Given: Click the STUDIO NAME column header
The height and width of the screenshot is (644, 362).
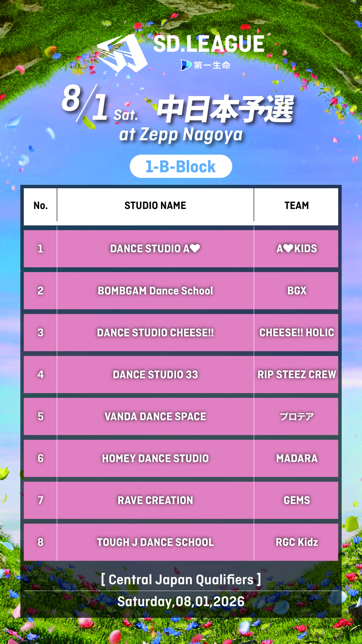Looking at the screenshot, I should 155,206.
